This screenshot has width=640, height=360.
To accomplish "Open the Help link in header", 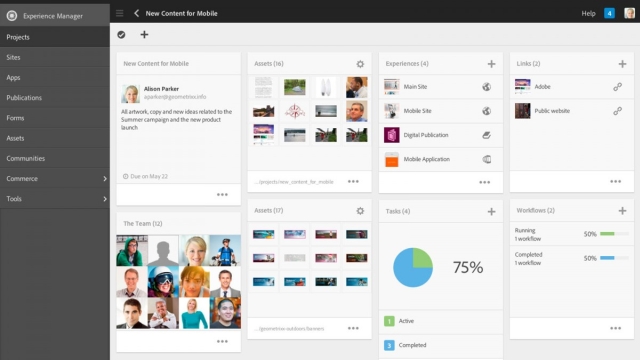I will pyautogui.click(x=588, y=13).
